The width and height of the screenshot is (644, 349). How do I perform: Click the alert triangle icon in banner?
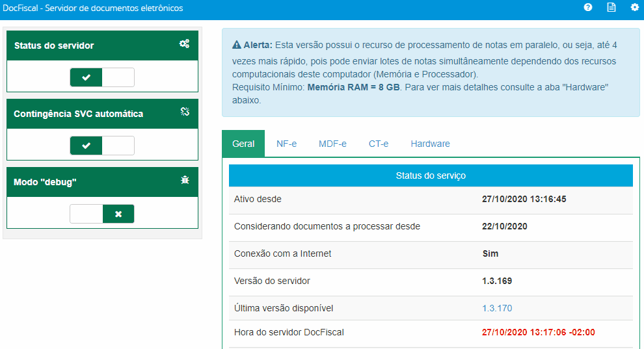(x=237, y=45)
